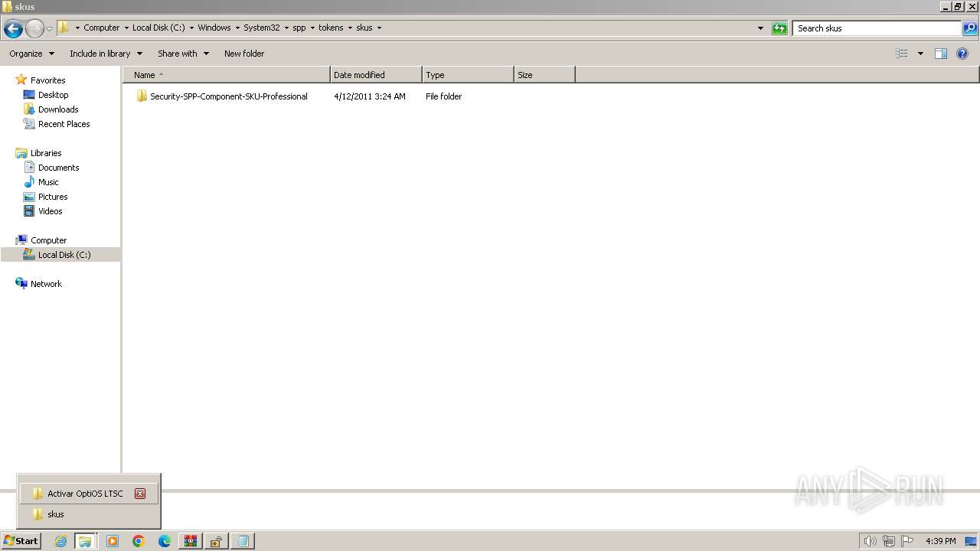Click the Show desktop button
Image resolution: width=980 pixels, height=551 pixels.
tap(972, 541)
